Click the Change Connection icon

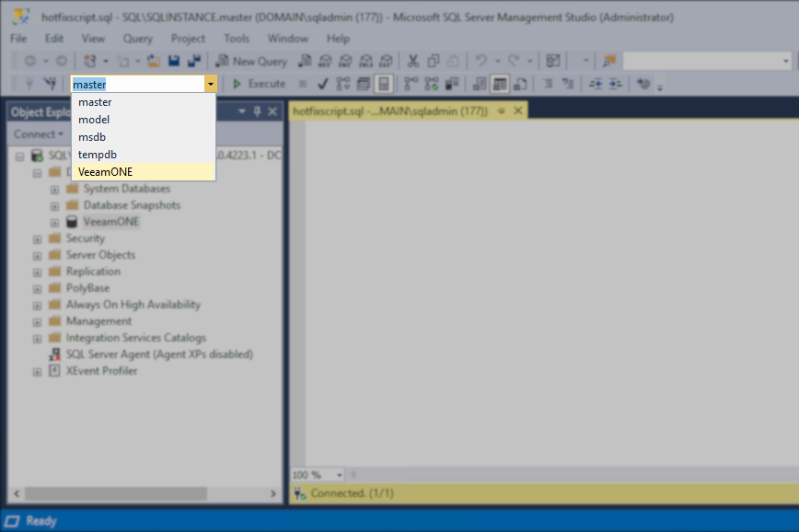tap(50, 84)
